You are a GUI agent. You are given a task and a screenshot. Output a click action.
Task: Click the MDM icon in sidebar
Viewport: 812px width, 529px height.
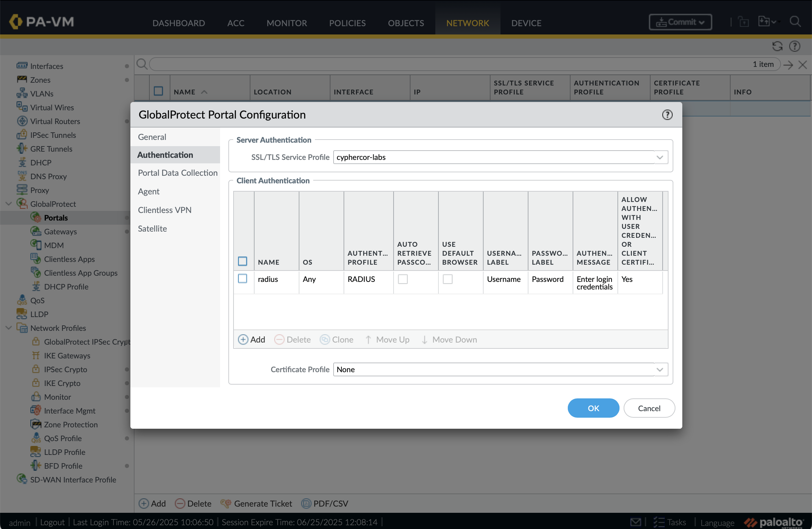click(x=36, y=244)
